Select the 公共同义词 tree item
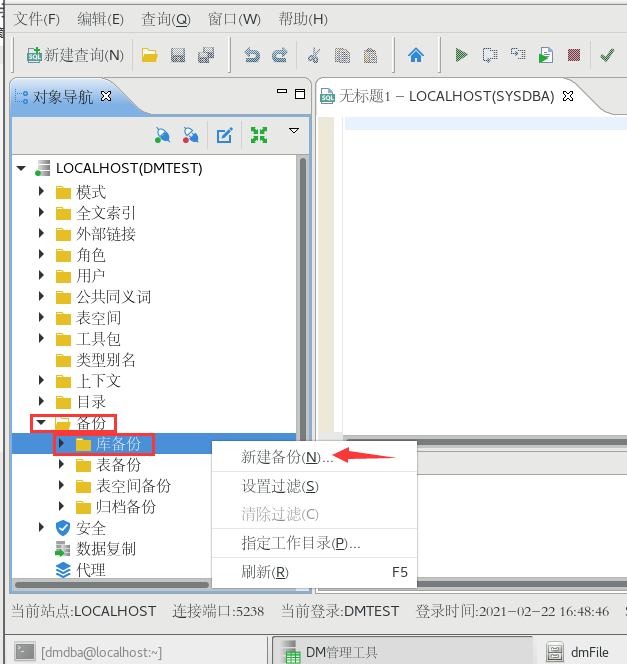Viewport: 627px width, 664px height. point(113,296)
